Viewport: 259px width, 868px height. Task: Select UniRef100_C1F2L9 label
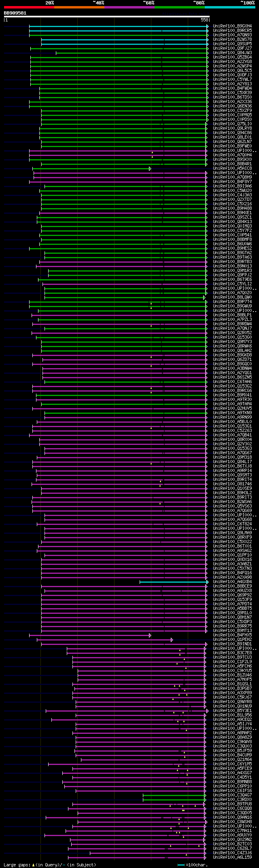[232, 662]
